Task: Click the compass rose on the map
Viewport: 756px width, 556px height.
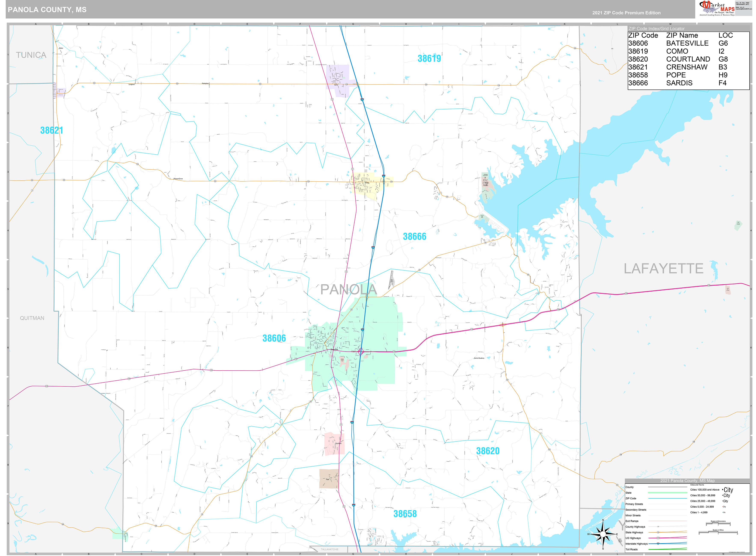Action: 603,534
